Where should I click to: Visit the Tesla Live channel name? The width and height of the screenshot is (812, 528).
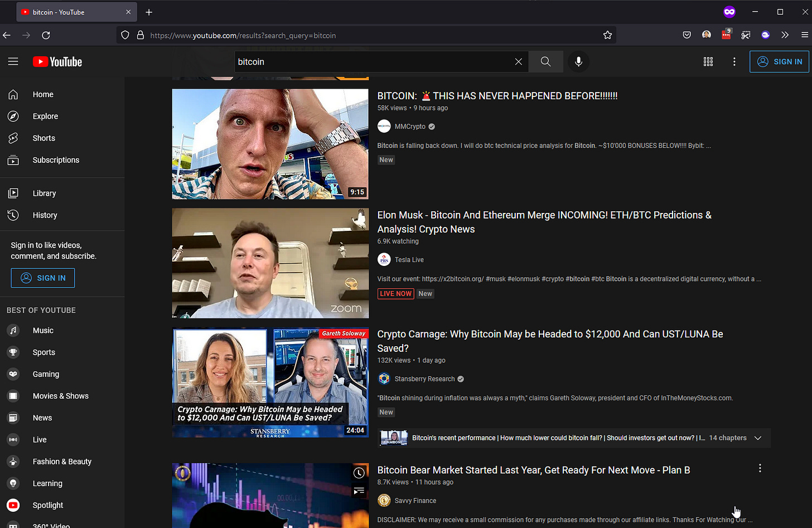click(x=409, y=260)
